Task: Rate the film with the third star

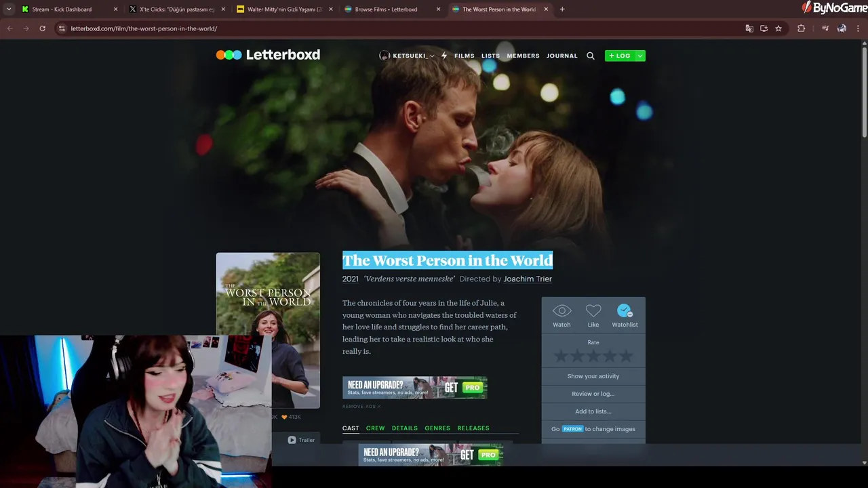Action: point(593,356)
